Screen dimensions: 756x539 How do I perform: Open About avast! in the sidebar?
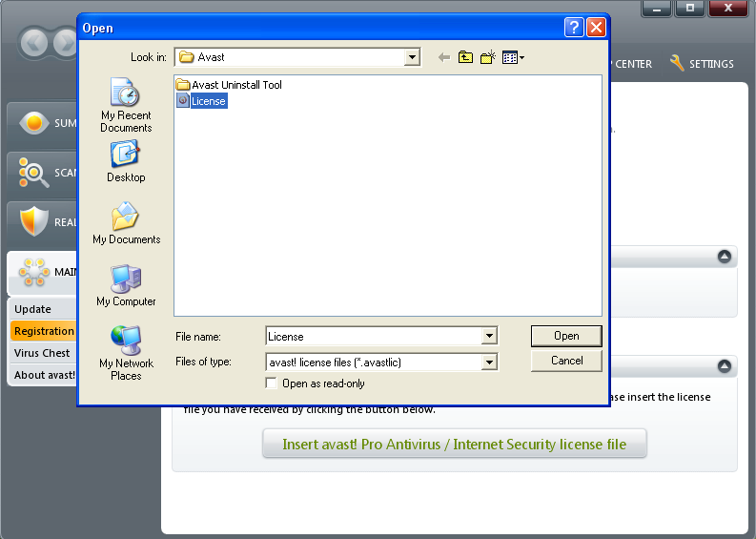[x=43, y=375]
